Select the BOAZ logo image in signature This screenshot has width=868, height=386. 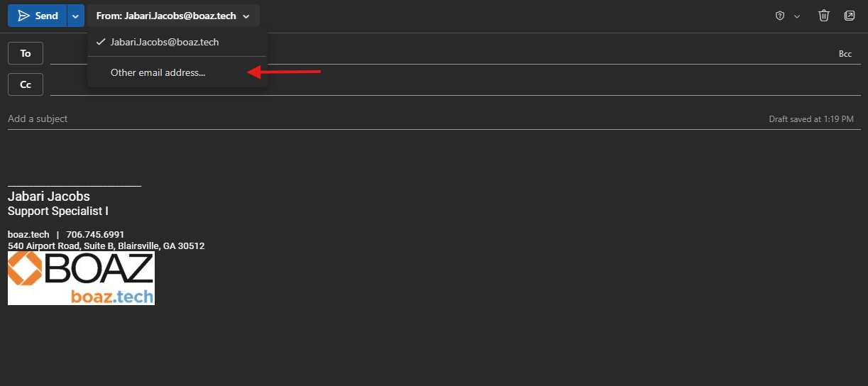coord(81,278)
